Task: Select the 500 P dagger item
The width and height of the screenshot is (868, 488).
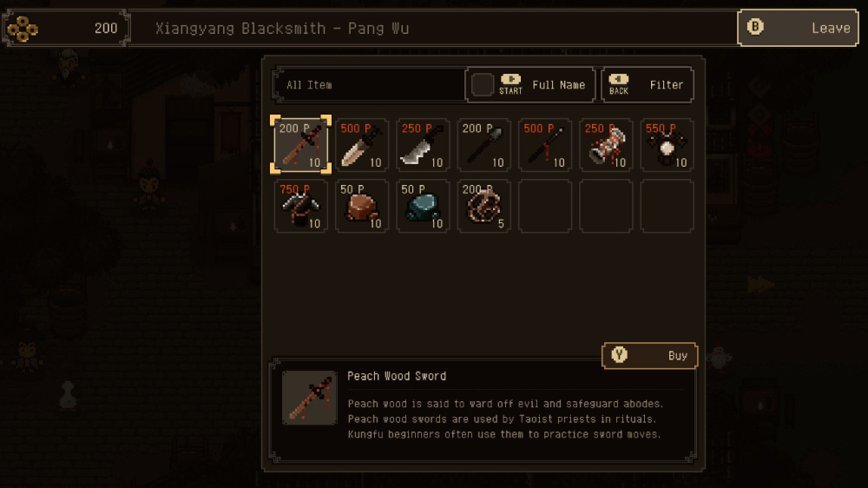Action: point(361,145)
